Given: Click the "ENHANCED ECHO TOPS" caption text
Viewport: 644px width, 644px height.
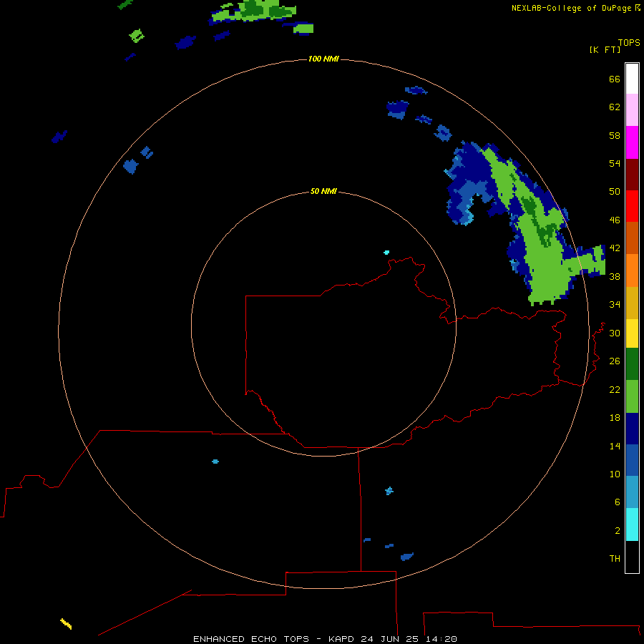Looking at the screenshot, I should click(251, 639).
